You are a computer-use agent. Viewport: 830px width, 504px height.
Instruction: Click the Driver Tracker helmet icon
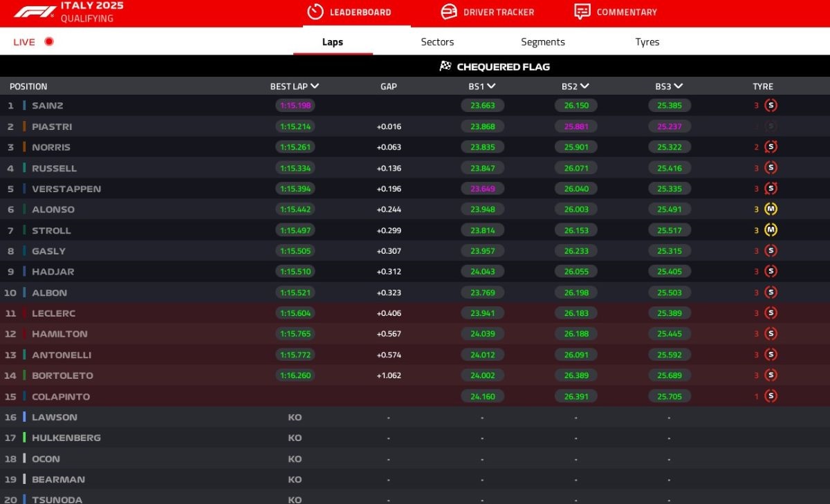(449, 12)
